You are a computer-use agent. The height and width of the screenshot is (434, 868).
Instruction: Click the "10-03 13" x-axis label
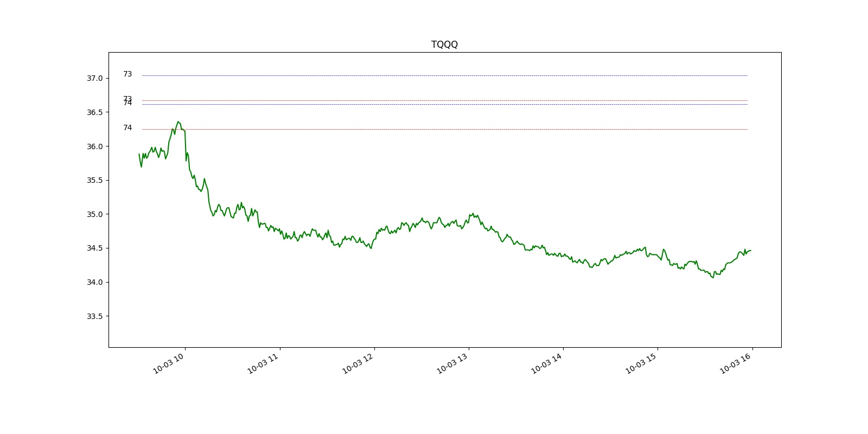tap(453, 363)
